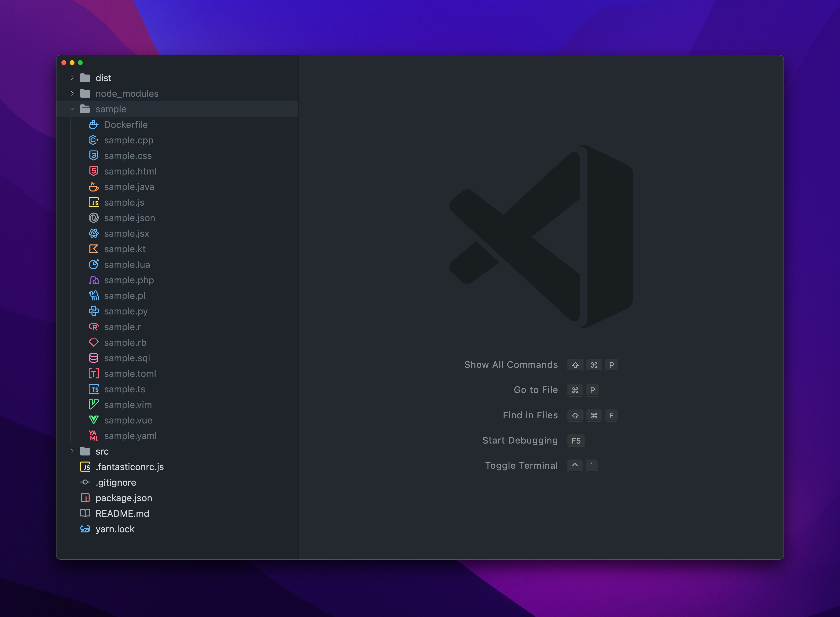Click the book icon beside README.md
840x617 pixels.
tap(85, 513)
